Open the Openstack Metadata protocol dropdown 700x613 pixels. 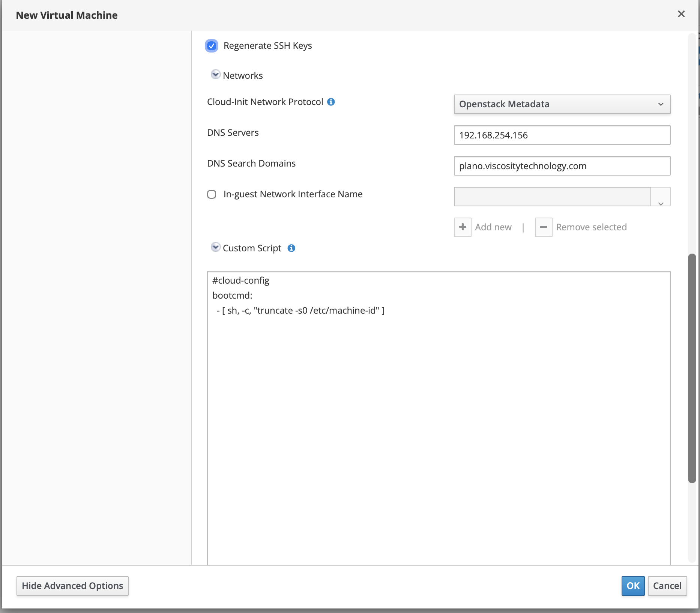[562, 104]
